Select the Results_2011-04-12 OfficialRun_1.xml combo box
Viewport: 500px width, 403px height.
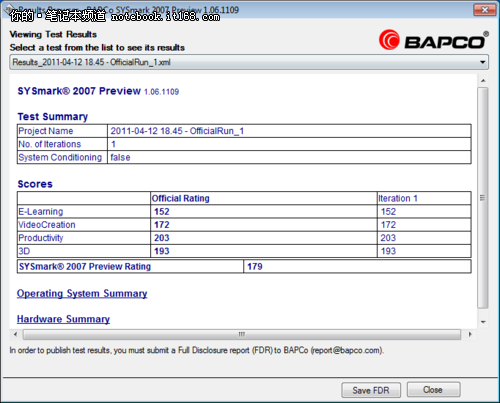point(249,62)
